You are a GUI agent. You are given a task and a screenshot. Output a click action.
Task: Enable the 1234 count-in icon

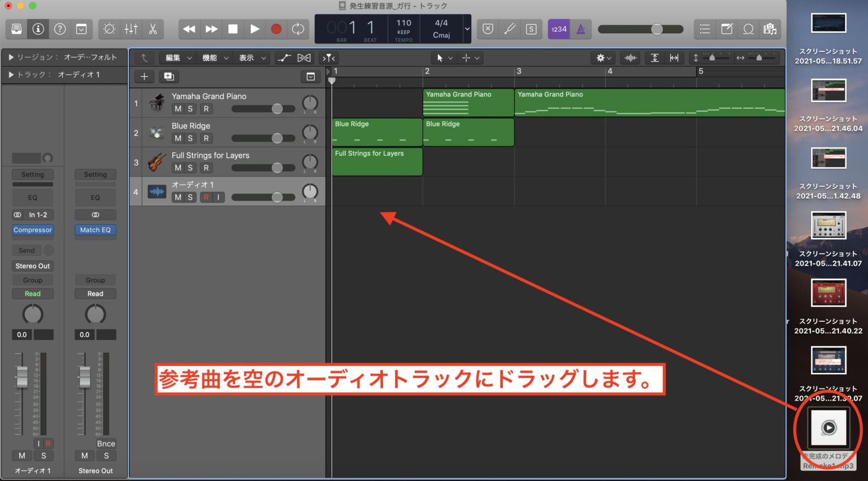558,29
